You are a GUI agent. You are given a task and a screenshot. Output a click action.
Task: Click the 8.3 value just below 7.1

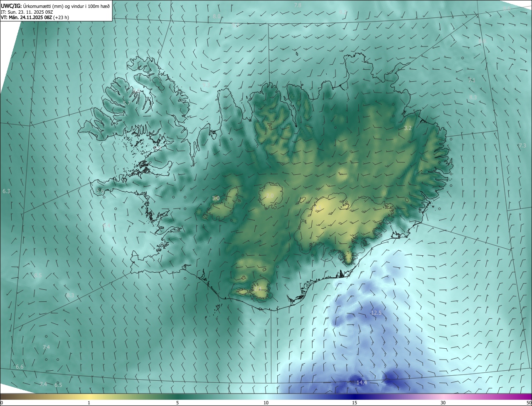[473, 97]
